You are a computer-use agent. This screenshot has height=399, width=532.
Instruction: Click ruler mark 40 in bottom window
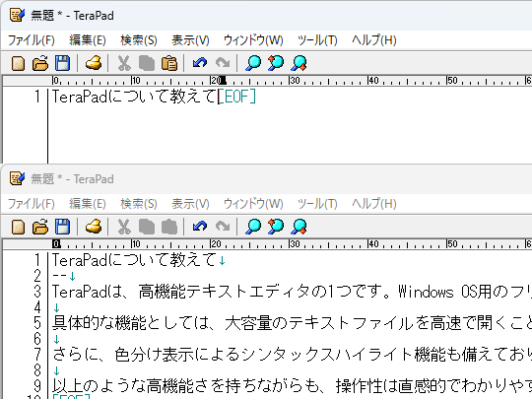click(x=373, y=244)
